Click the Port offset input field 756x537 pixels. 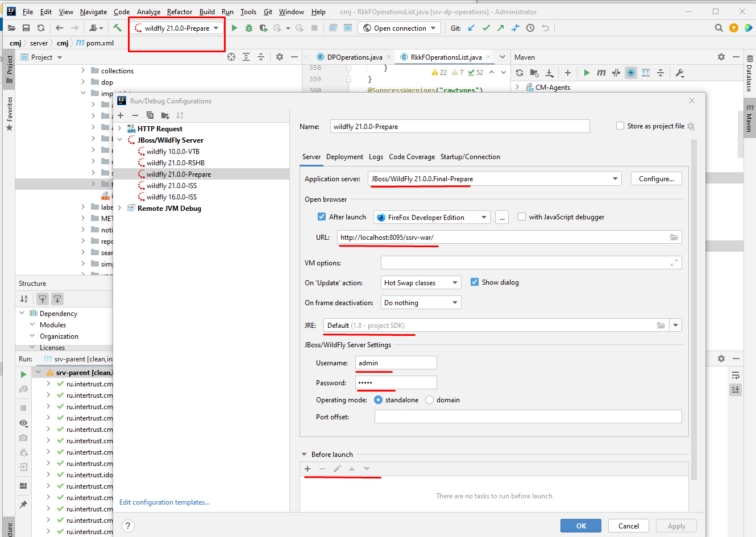coord(528,417)
